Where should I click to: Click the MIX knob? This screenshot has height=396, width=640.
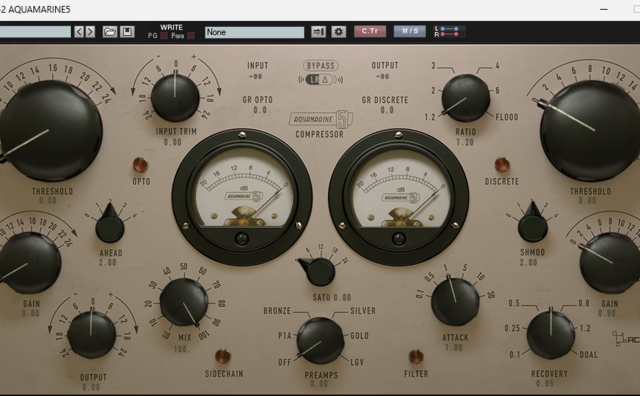(x=184, y=302)
